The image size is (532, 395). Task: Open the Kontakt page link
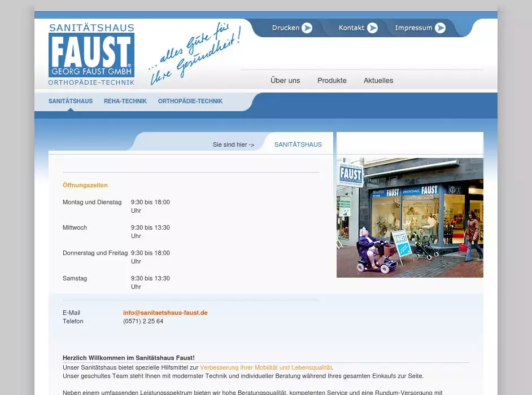[x=351, y=28]
